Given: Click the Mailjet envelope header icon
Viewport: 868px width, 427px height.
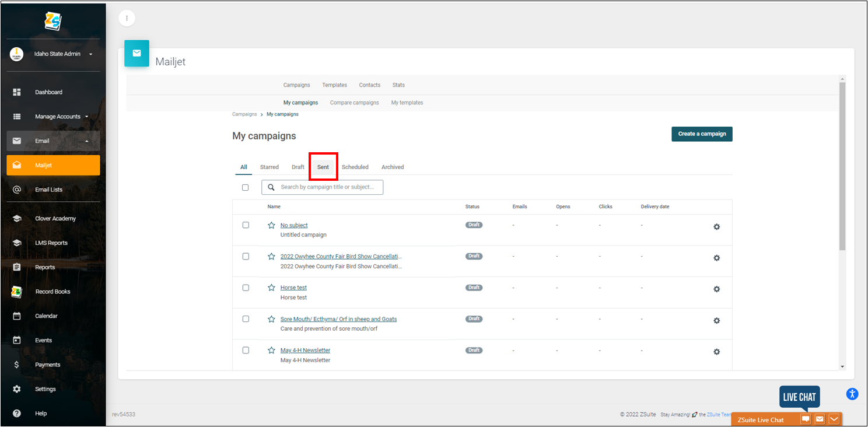Looking at the screenshot, I should click(x=136, y=53).
